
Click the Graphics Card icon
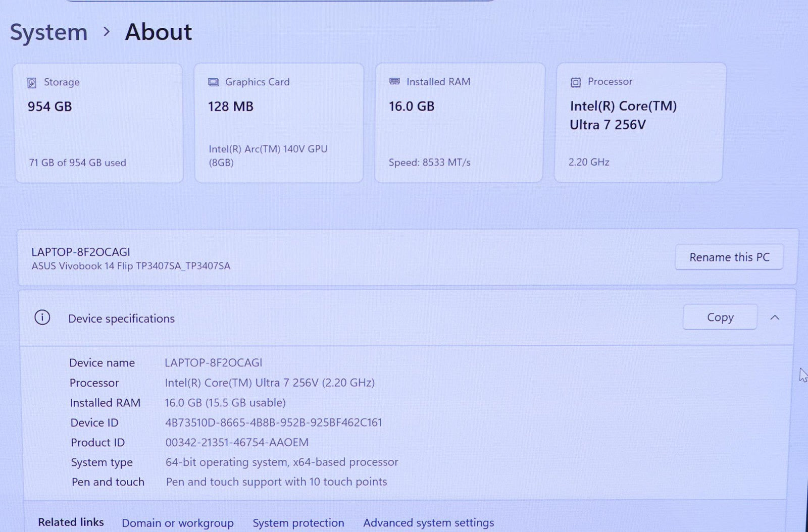[x=214, y=82]
